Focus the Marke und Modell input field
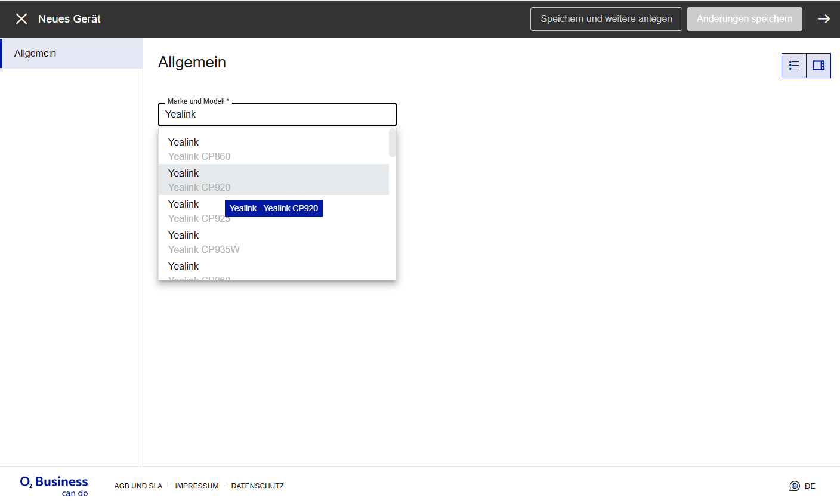The image size is (840, 504). pos(277,115)
